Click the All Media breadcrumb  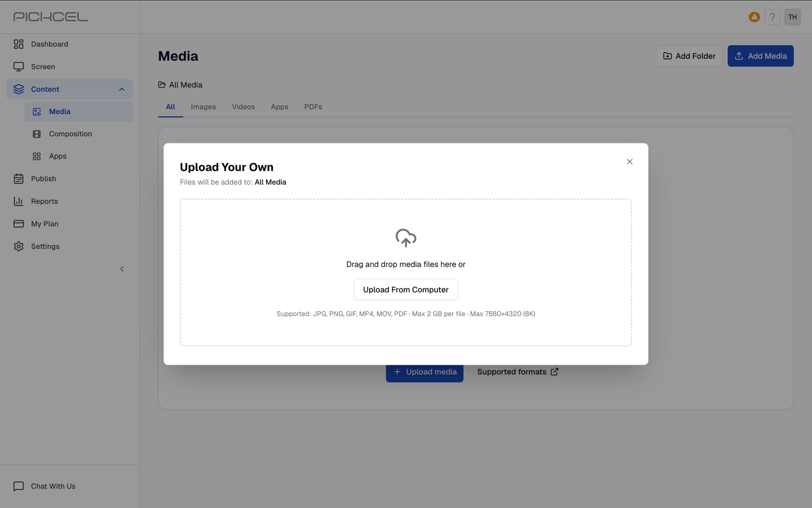point(180,85)
